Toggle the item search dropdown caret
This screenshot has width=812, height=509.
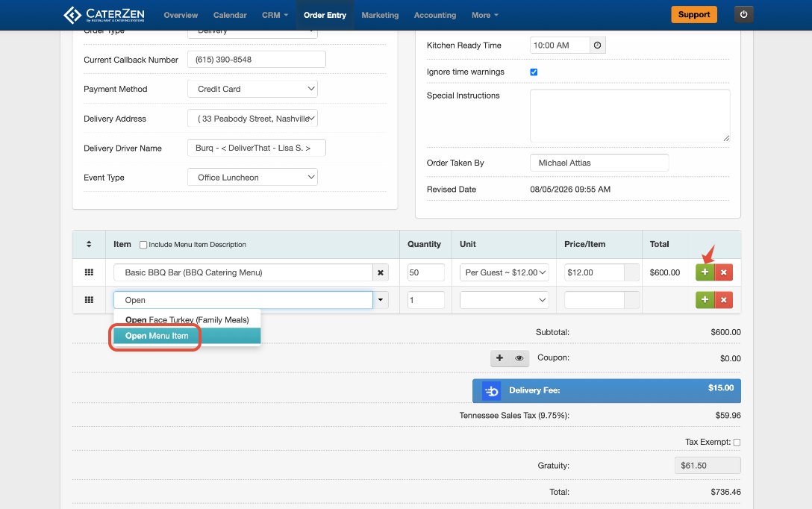[x=381, y=300]
